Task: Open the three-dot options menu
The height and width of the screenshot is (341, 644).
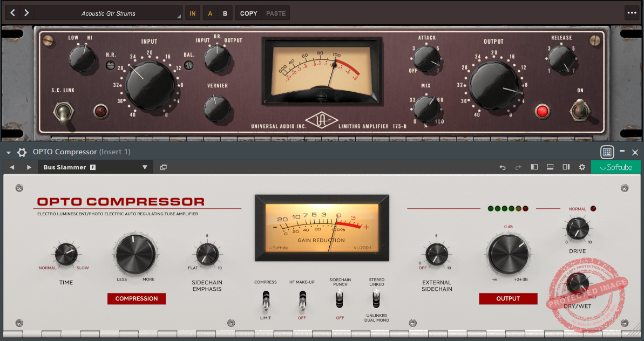Action: 632,13
